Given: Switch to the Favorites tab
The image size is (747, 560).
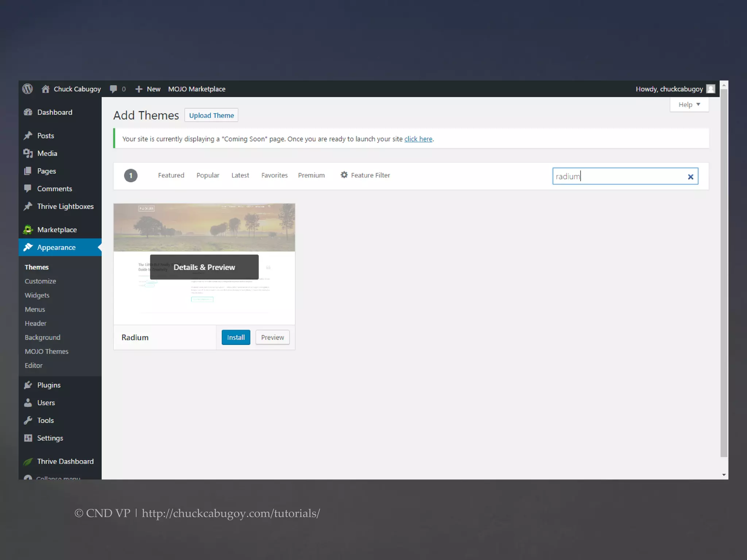Looking at the screenshot, I should (274, 175).
